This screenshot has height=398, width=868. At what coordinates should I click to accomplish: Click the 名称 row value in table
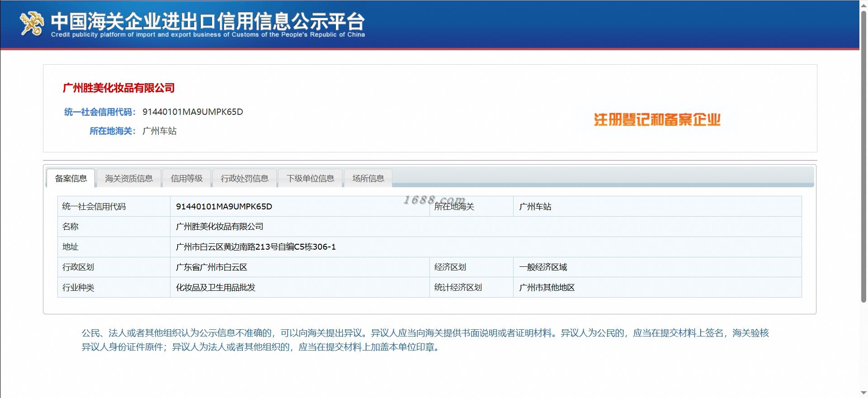point(486,227)
